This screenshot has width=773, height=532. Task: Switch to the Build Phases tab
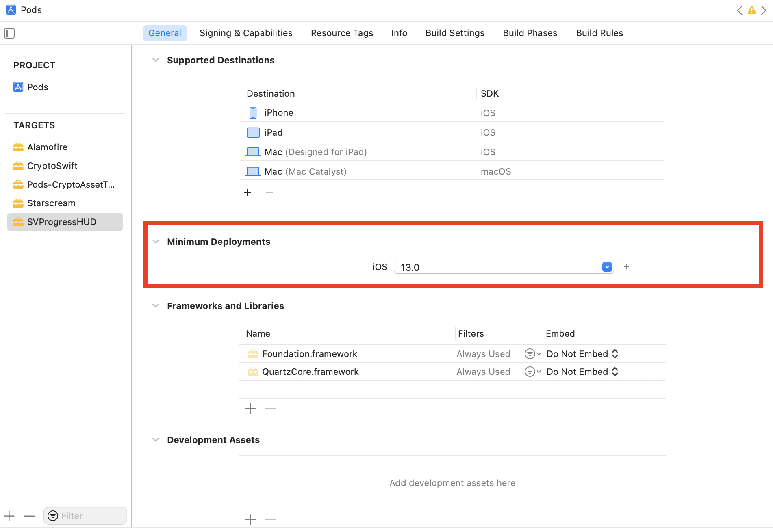pyautogui.click(x=530, y=33)
